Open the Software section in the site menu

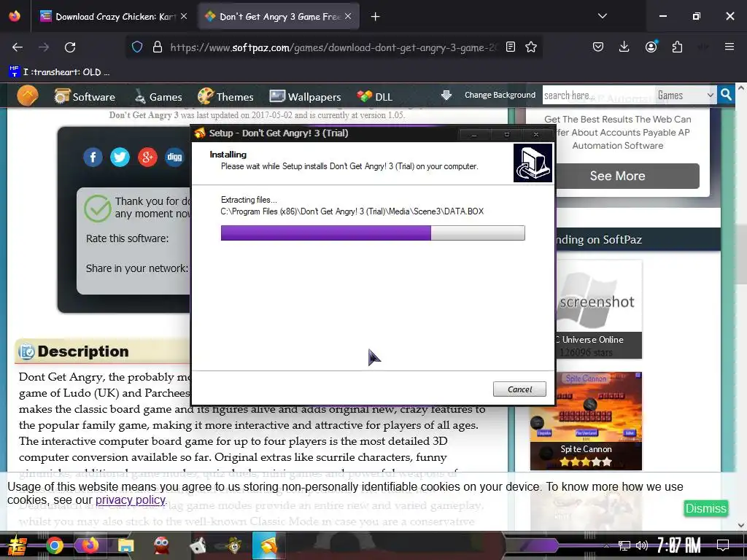[85, 97]
